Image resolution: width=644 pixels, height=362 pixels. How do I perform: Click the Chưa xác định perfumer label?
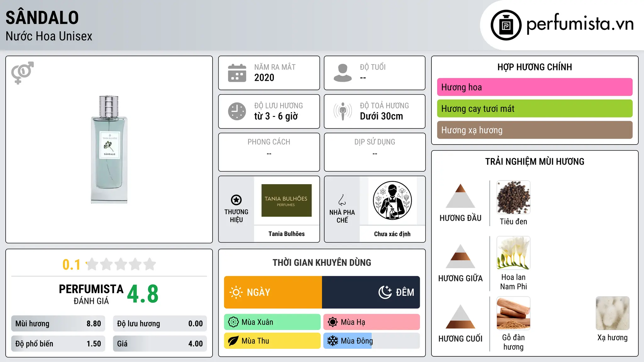tap(392, 234)
